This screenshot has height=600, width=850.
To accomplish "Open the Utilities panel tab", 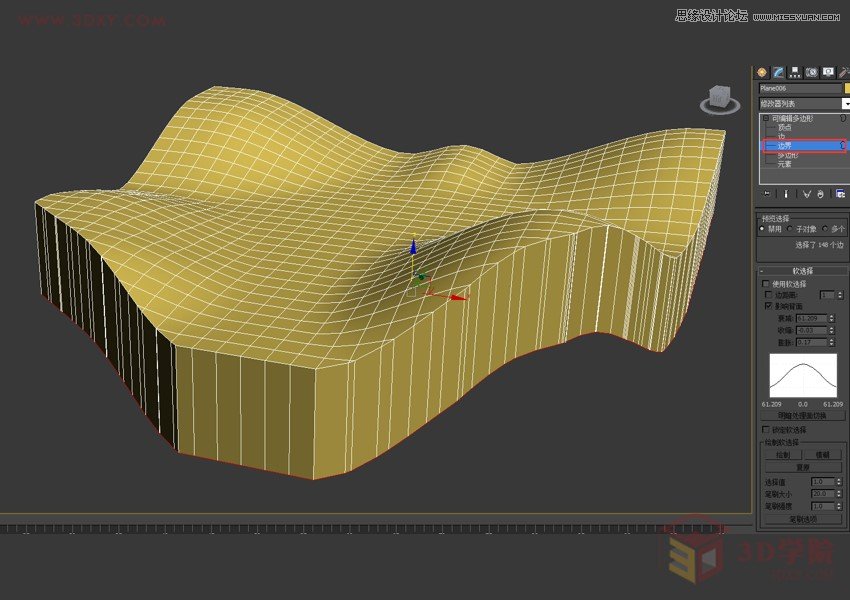I will point(843,72).
